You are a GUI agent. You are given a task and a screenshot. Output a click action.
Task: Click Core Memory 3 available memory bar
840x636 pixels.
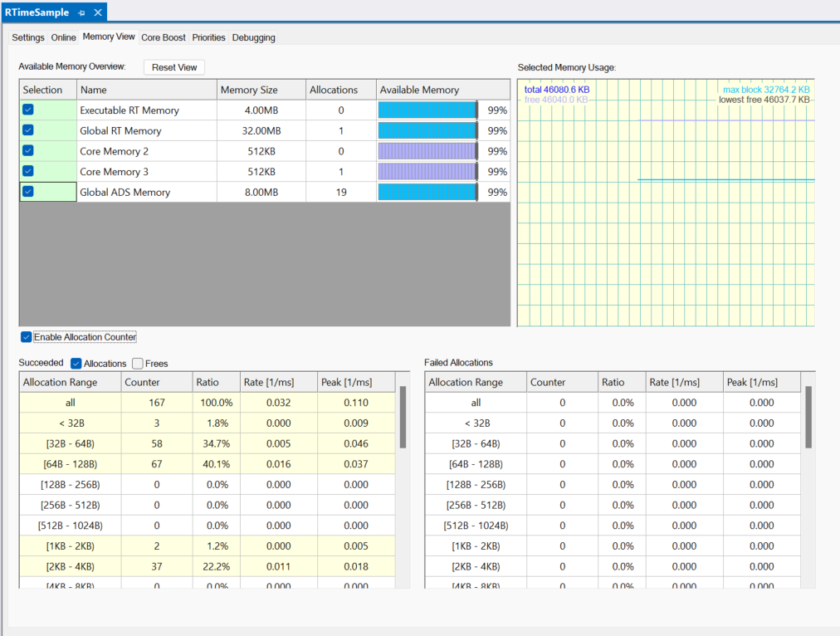[x=427, y=172]
